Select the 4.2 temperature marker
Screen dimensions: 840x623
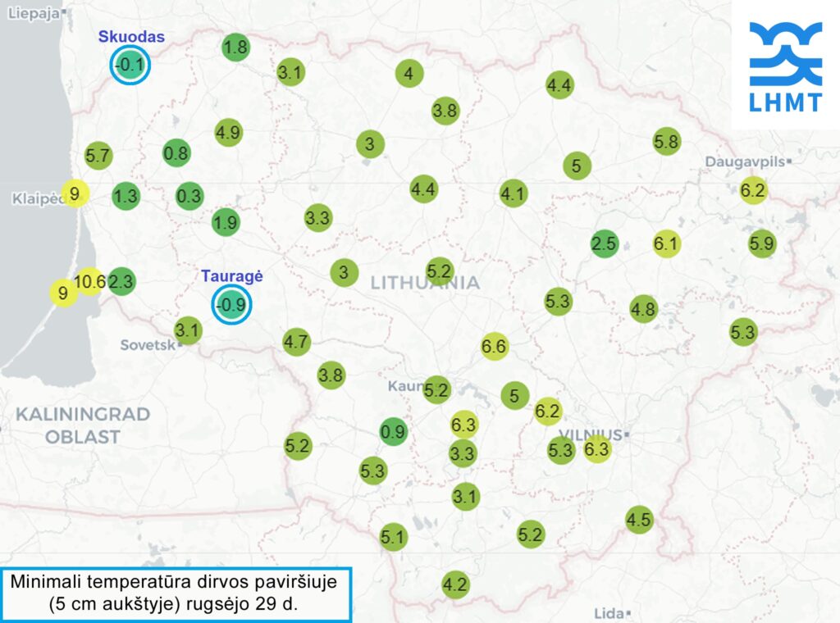(455, 584)
